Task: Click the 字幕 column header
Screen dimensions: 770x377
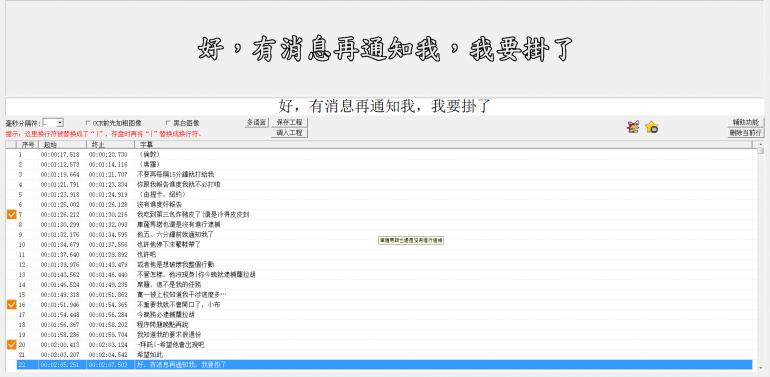Action: [444, 145]
